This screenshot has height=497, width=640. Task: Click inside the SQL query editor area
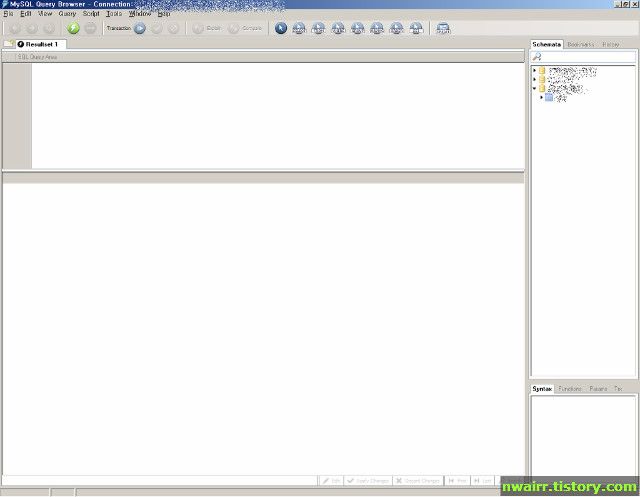click(278, 115)
